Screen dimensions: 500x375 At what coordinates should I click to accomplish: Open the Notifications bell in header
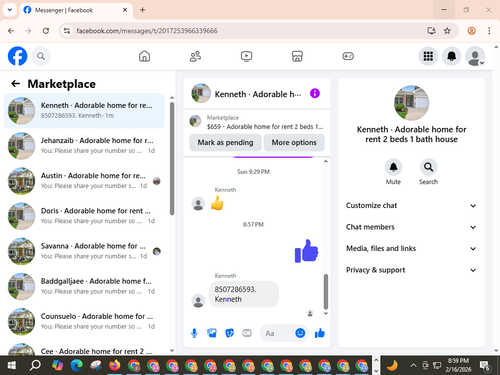(x=451, y=56)
